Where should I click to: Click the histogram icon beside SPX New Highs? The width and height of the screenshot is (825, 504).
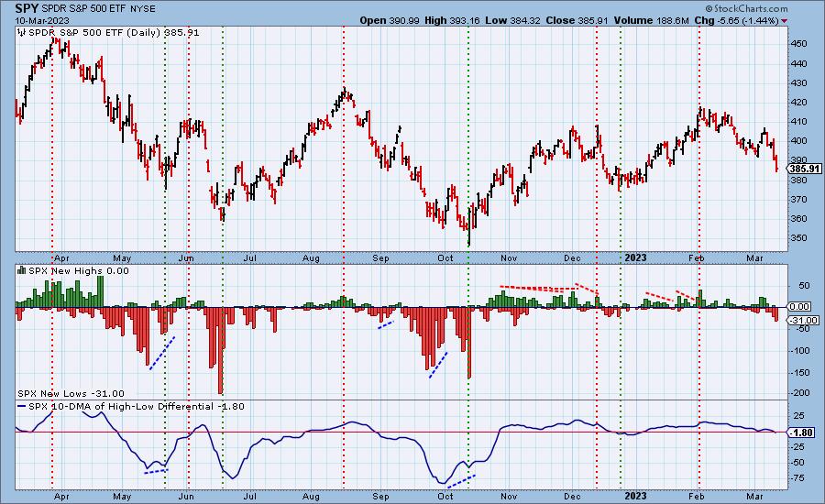click(x=22, y=270)
